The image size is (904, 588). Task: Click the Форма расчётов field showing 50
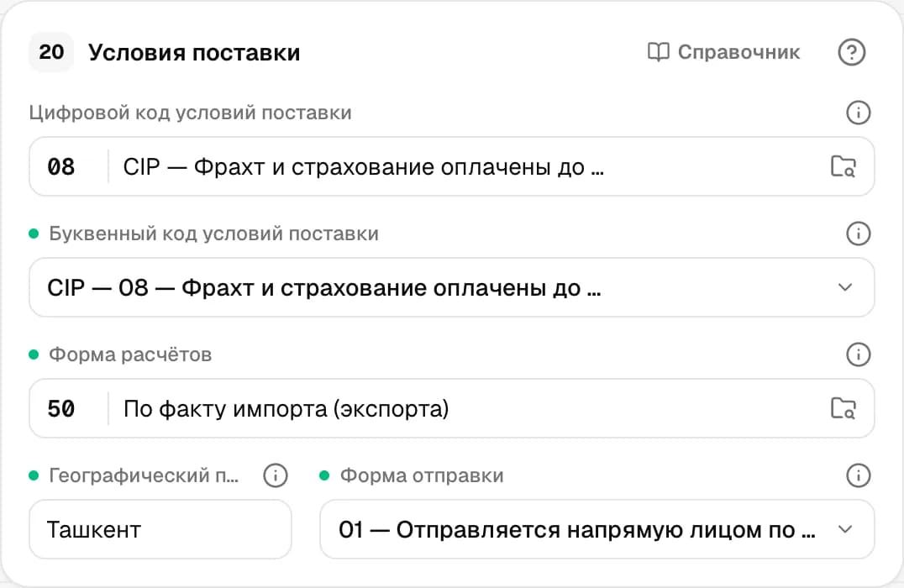coord(451,408)
